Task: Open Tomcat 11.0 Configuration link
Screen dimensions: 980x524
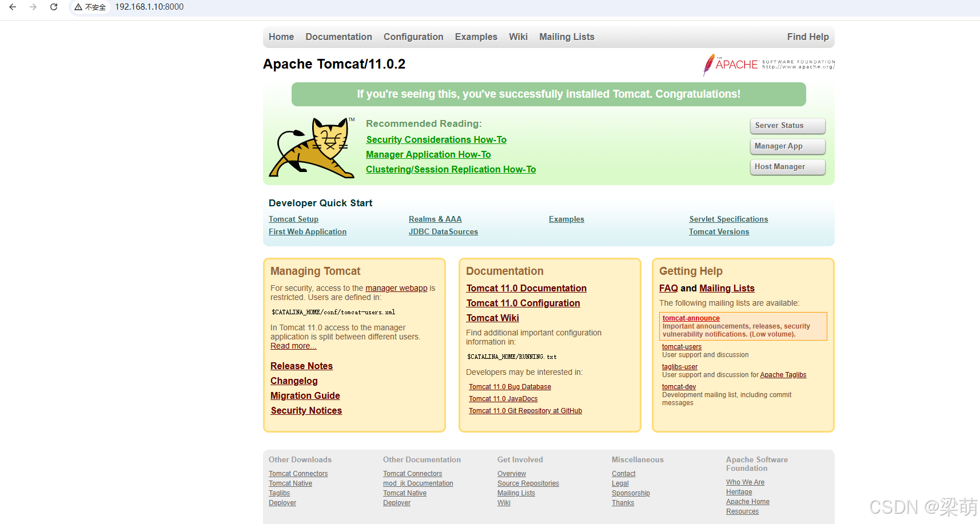Action: [x=523, y=303]
